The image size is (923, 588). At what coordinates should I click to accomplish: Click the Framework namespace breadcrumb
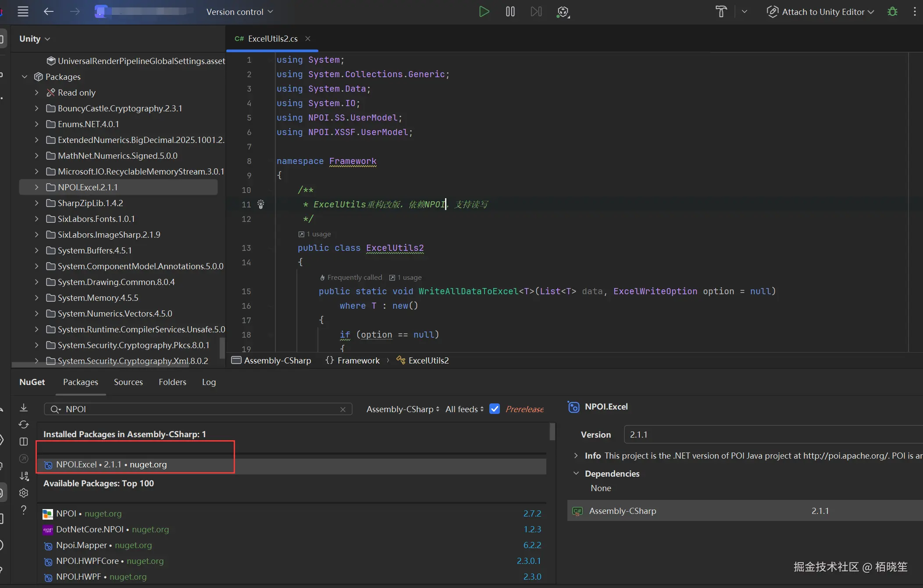pyautogui.click(x=353, y=360)
